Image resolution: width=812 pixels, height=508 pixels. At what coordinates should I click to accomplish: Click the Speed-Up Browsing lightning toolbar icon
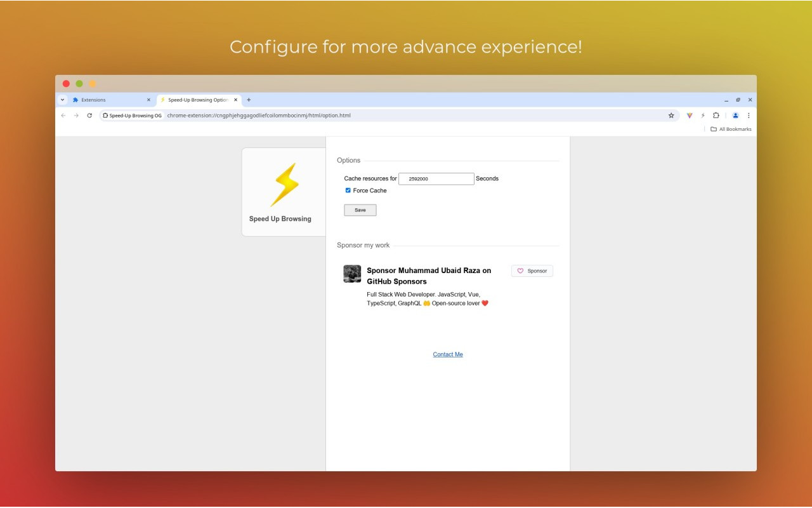pyautogui.click(x=703, y=116)
